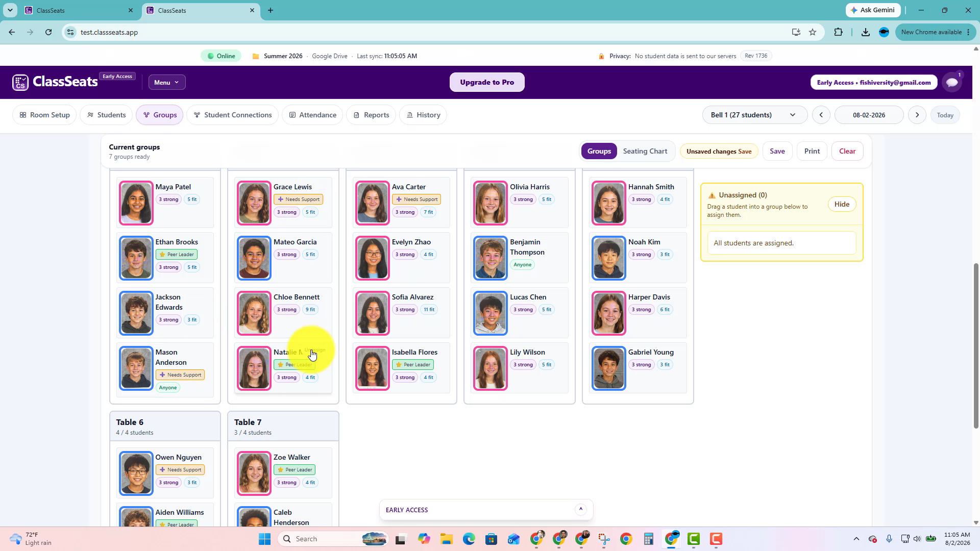Click Upgrade to Pro button

(x=487, y=82)
